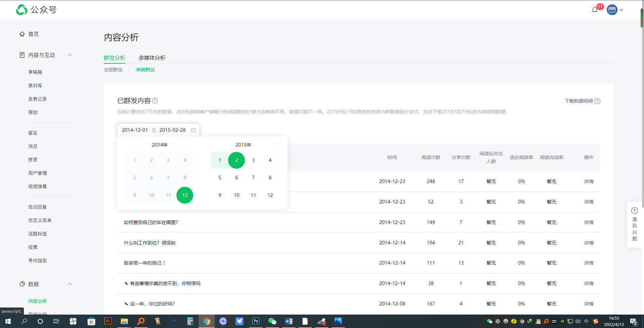This screenshot has height=328, width=644.
Task: Switch to Chrome on taskbar
Action: (x=207, y=321)
